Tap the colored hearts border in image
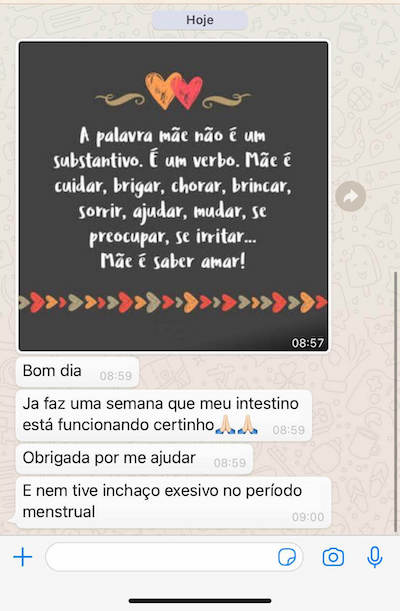 click(174, 302)
